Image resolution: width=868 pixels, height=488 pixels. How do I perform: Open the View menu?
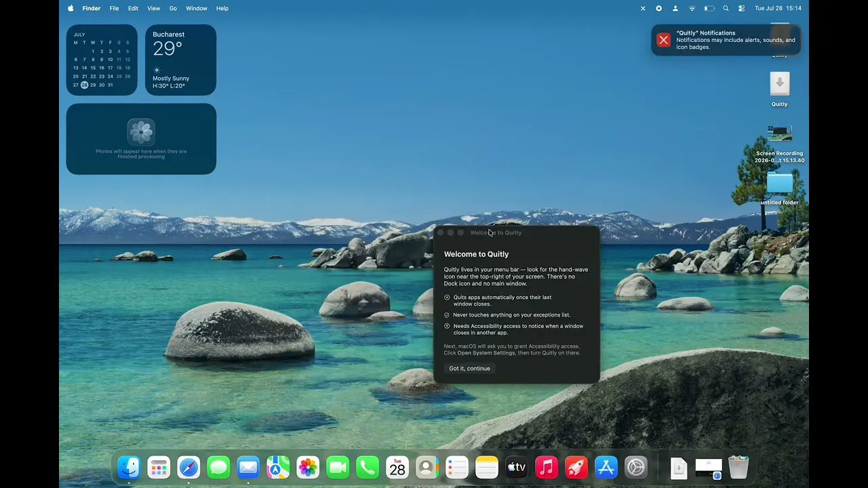tap(153, 8)
